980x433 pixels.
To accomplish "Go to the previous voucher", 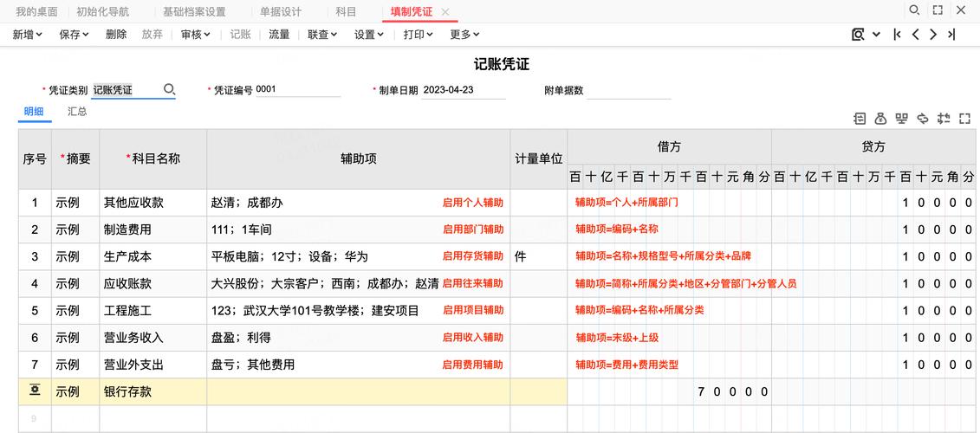I will [915, 35].
